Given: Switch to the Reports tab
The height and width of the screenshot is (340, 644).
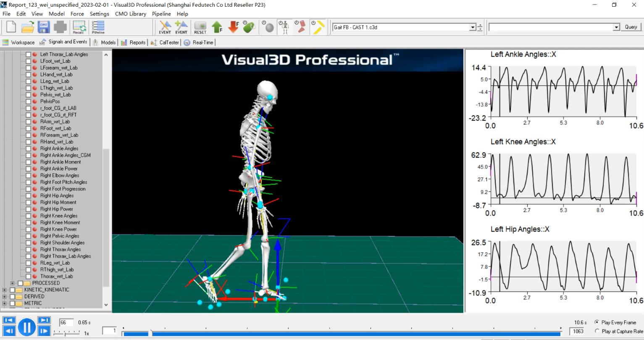Looking at the screenshot, I should point(133,42).
